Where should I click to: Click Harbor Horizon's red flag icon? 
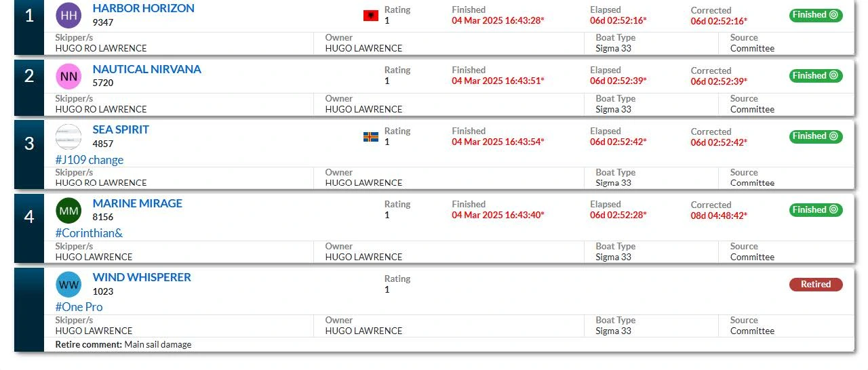click(371, 16)
